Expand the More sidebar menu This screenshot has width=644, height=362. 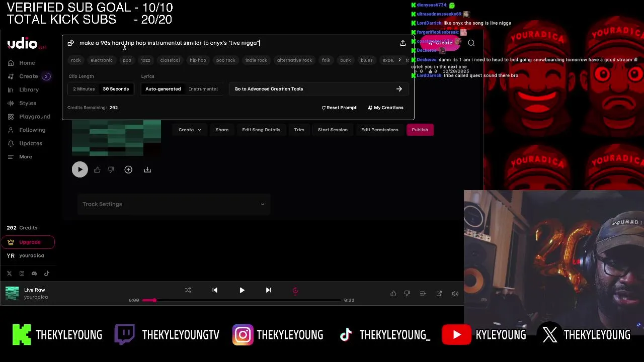point(20,157)
